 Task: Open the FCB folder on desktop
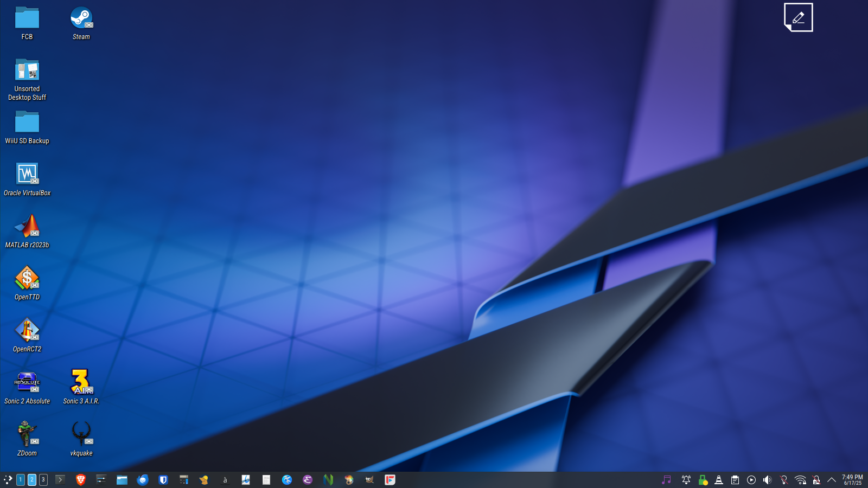27,23
